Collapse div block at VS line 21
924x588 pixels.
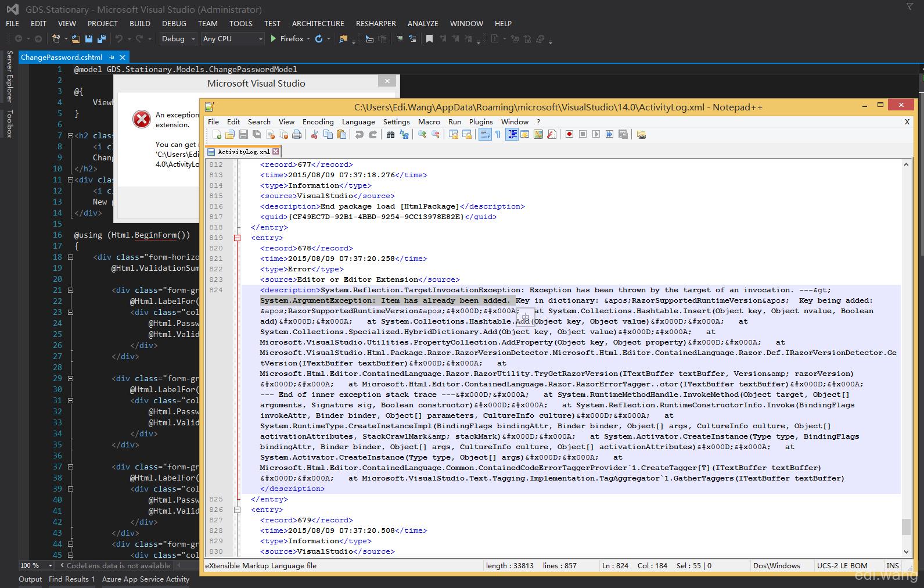coord(70,290)
